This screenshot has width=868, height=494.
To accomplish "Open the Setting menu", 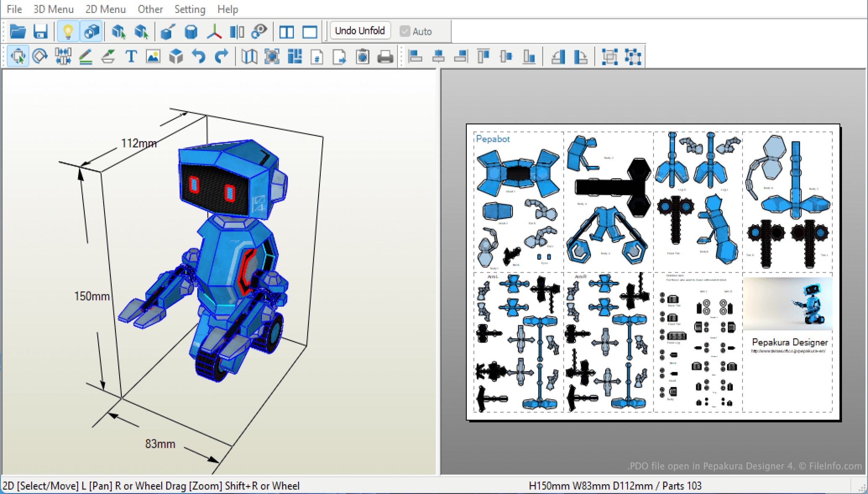I will point(189,9).
